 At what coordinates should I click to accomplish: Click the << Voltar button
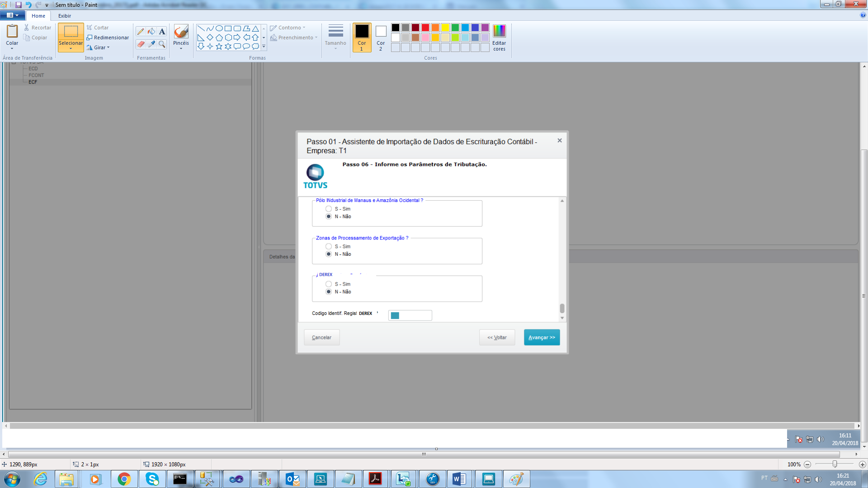(x=497, y=338)
